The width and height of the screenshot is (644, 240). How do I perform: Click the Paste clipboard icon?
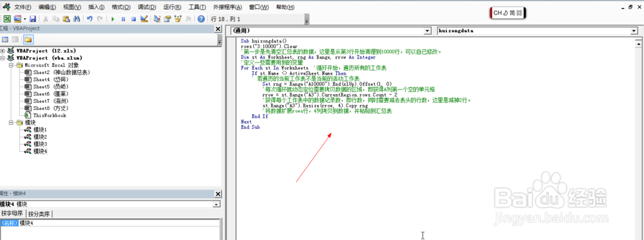66,19
